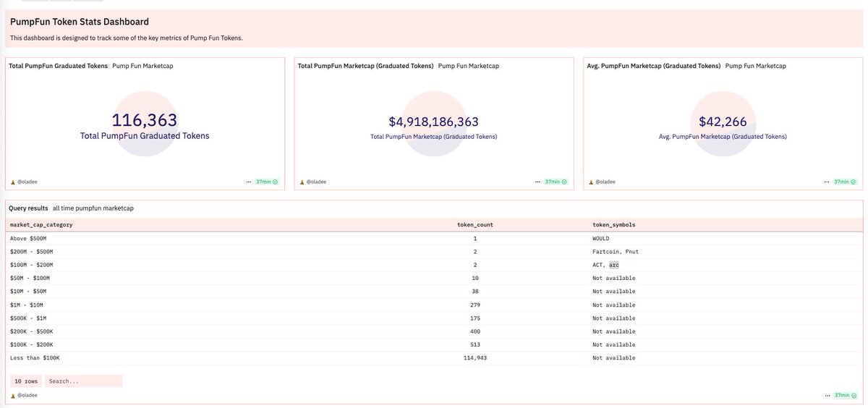Click the $42,266 counter value

[723, 122]
